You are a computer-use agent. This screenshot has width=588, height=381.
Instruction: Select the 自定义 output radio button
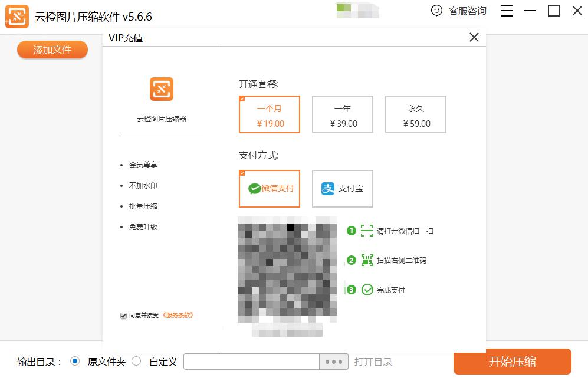coord(136,361)
